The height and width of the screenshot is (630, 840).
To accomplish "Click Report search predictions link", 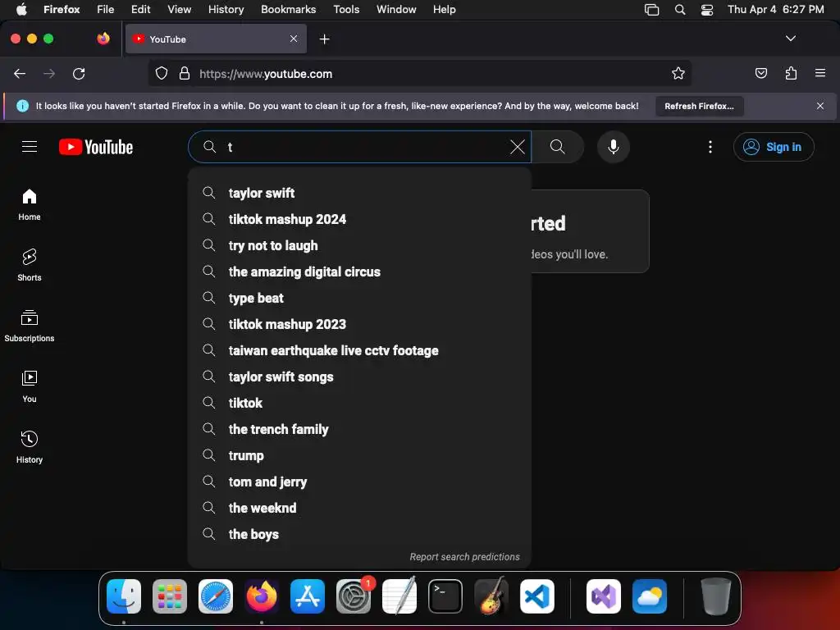I will click(464, 557).
